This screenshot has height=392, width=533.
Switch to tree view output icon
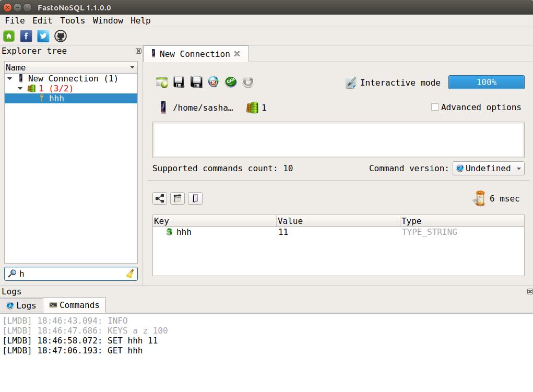[160, 198]
